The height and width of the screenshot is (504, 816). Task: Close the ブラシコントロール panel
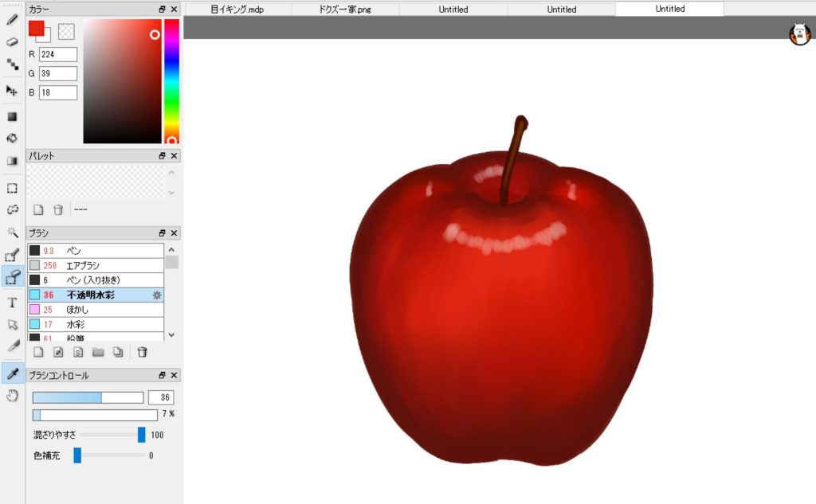pyautogui.click(x=175, y=375)
